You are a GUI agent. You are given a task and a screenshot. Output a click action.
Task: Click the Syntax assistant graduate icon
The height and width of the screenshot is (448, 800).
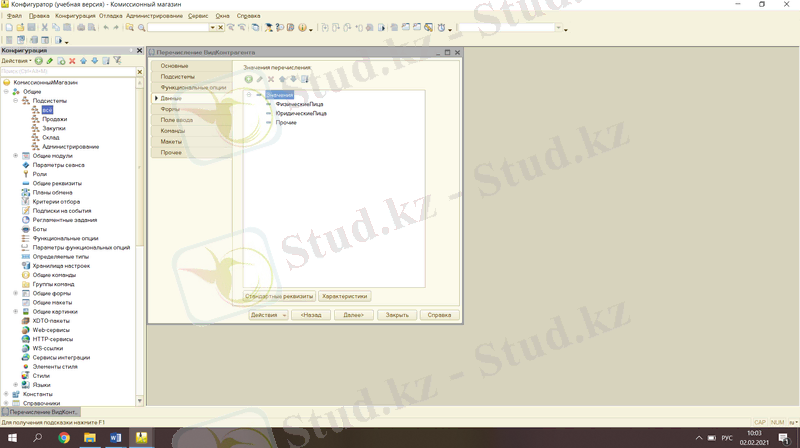tap(268, 28)
